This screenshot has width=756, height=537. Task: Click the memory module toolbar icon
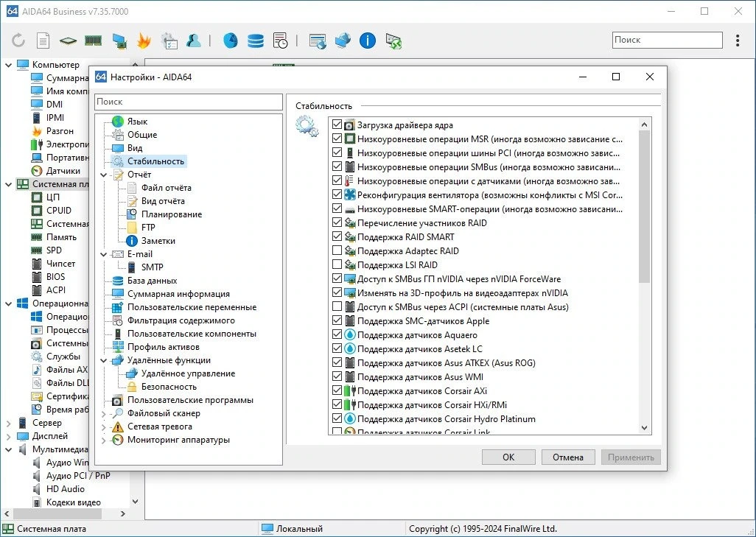(93, 41)
